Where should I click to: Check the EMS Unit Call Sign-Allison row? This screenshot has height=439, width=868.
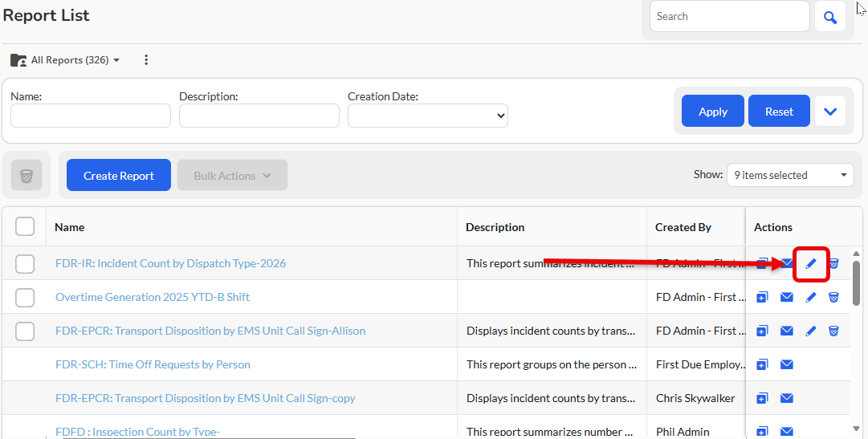(x=25, y=331)
